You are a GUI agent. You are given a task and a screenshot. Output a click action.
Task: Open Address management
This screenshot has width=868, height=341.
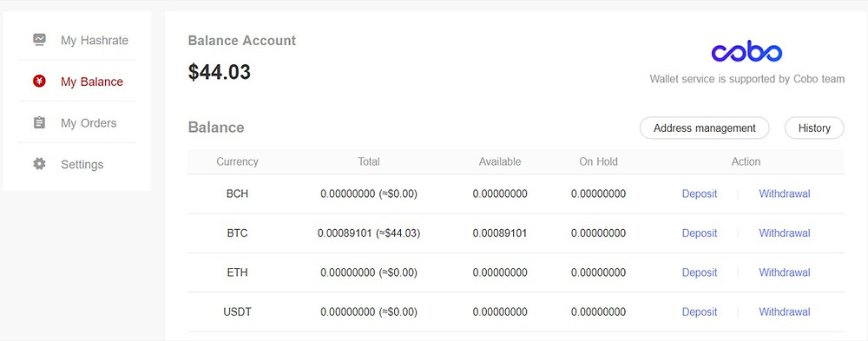[704, 128]
